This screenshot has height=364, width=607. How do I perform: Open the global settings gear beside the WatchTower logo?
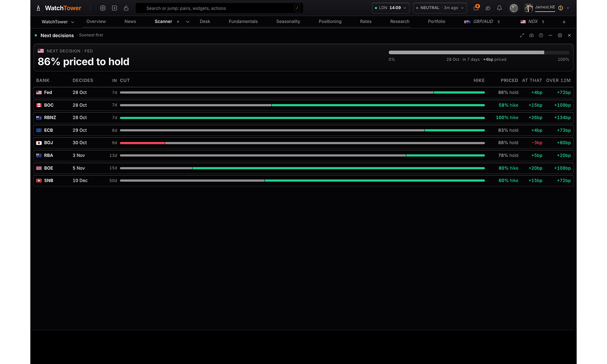click(x=103, y=8)
